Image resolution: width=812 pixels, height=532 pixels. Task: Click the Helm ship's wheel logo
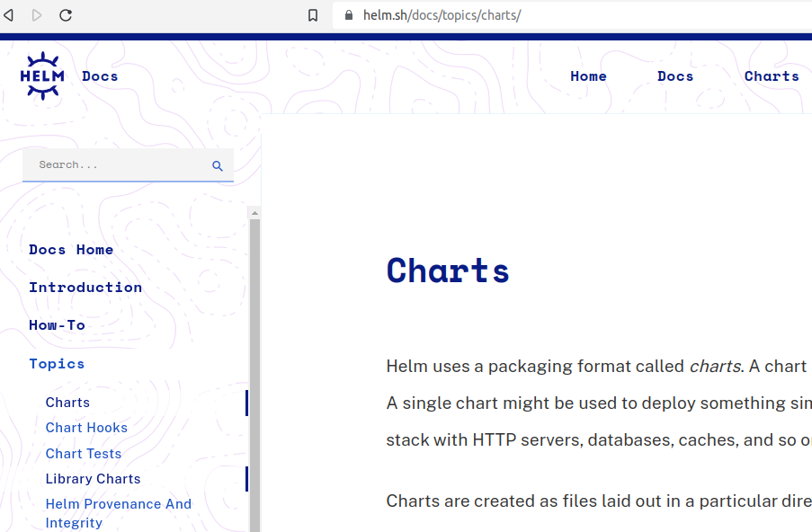click(41, 75)
